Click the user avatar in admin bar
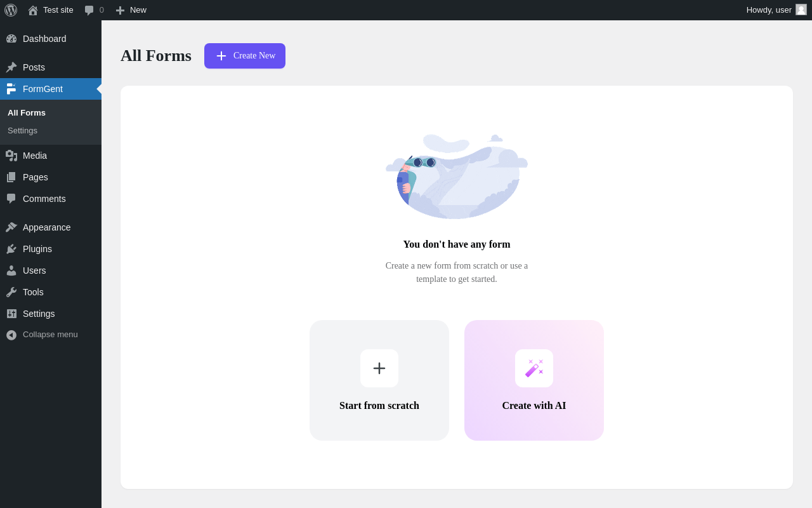 801,10
